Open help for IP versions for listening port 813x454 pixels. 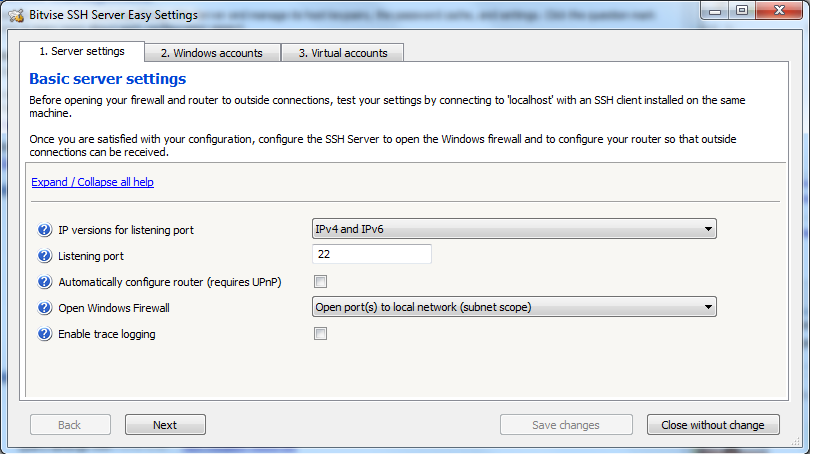(45, 230)
